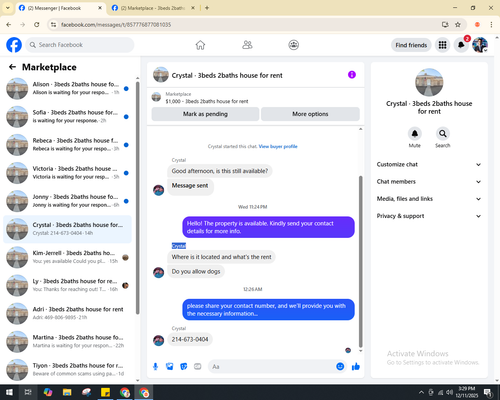This screenshot has width=500, height=400.
Task: Open Tiyon's conversation
Action: point(68,369)
